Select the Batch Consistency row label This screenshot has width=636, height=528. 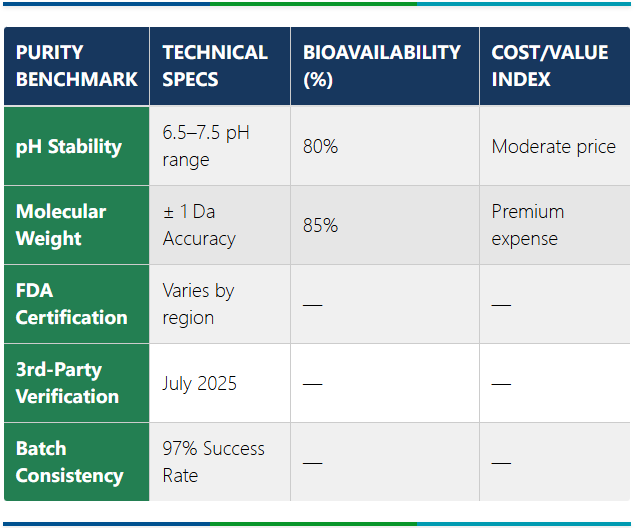(x=69, y=462)
